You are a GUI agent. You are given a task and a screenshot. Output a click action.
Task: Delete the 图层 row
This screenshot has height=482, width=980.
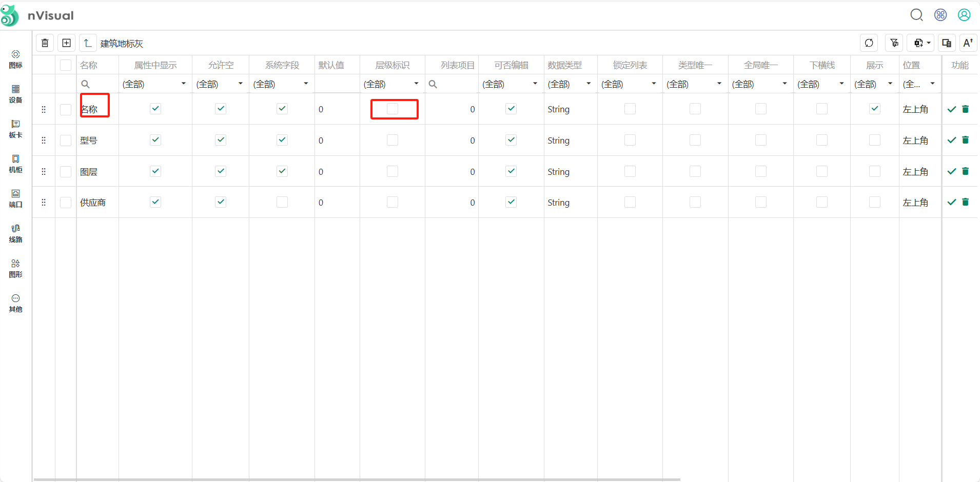tap(965, 171)
